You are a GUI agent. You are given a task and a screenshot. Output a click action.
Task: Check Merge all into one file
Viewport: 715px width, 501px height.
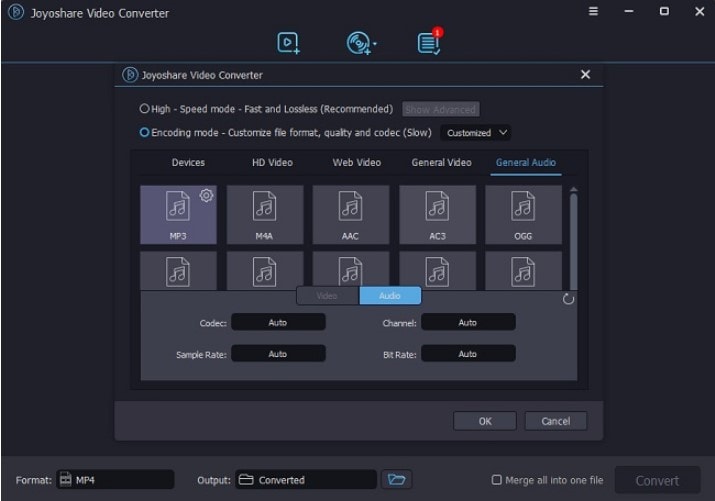pos(497,480)
